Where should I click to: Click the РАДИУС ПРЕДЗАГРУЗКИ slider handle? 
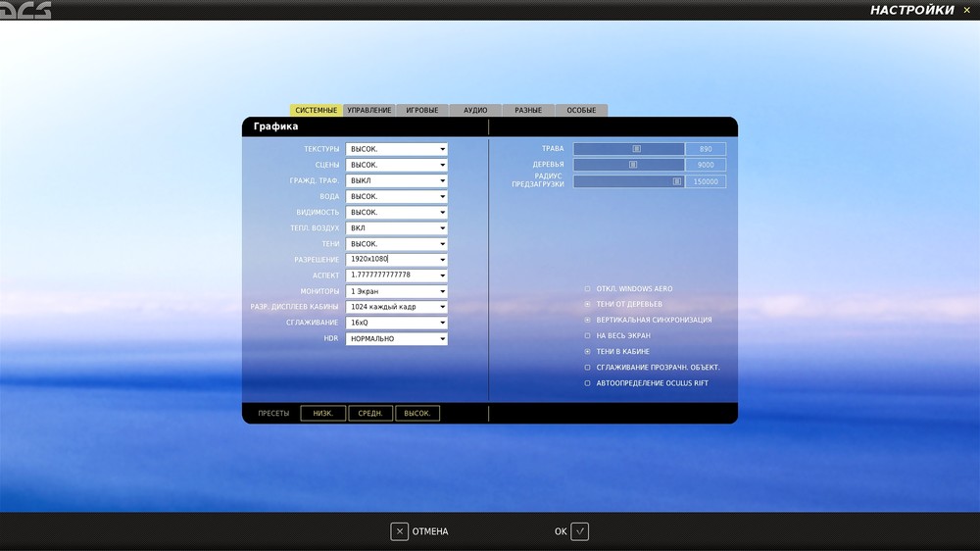tap(677, 181)
